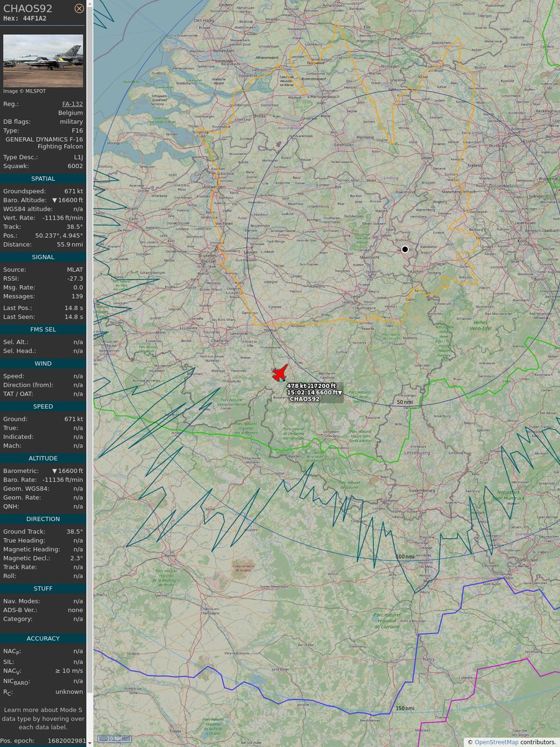Image resolution: width=560 pixels, height=747 pixels.
Task: Click the OpenStreetMap attribution link
Action: click(497, 741)
